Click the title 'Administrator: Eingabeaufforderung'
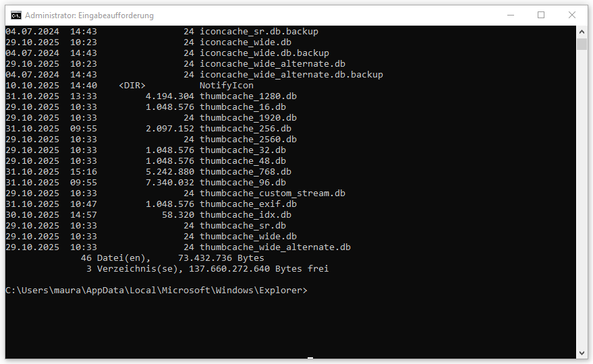The image size is (593, 364). point(89,16)
